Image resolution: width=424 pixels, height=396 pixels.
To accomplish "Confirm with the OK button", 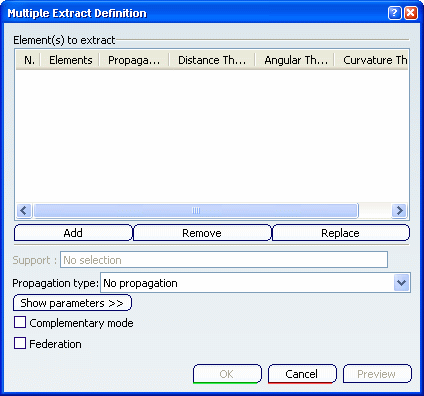I will tap(227, 374).
